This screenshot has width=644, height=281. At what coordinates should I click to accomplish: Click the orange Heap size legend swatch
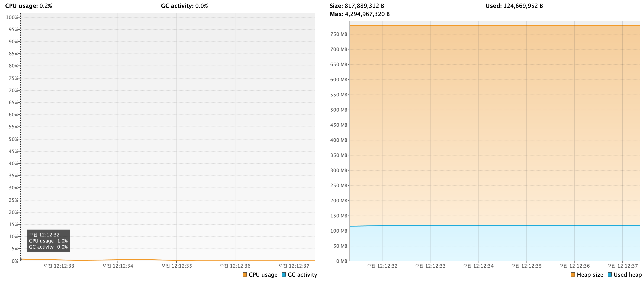coord(573,274)
